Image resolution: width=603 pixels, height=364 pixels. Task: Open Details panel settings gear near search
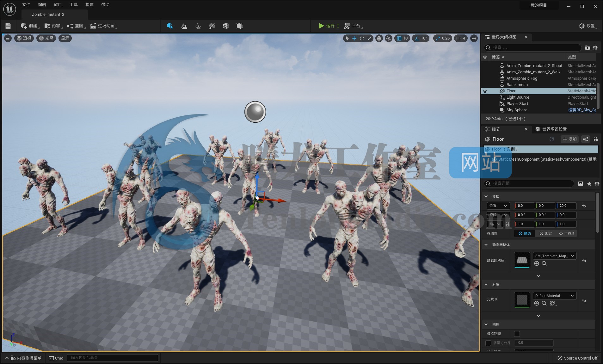[x=597, y=184]
